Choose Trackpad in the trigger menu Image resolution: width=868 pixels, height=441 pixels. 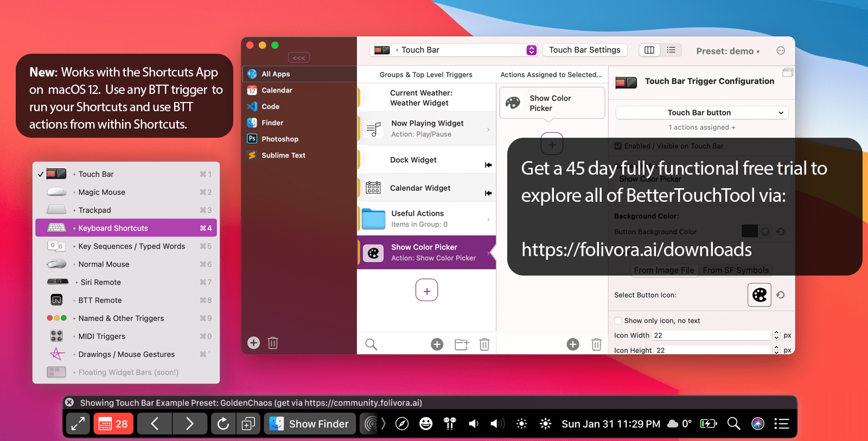pyautogui.click(x=126, y=210)
